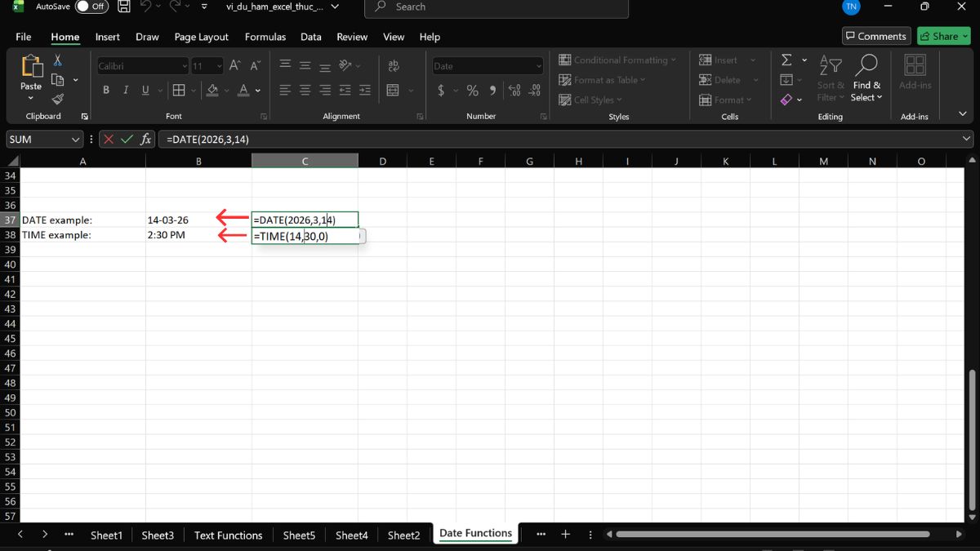The height and width of the screenshot is (551, 980).
Task: Switch to the Formulas ribbon tab
Action: point(265,37)
